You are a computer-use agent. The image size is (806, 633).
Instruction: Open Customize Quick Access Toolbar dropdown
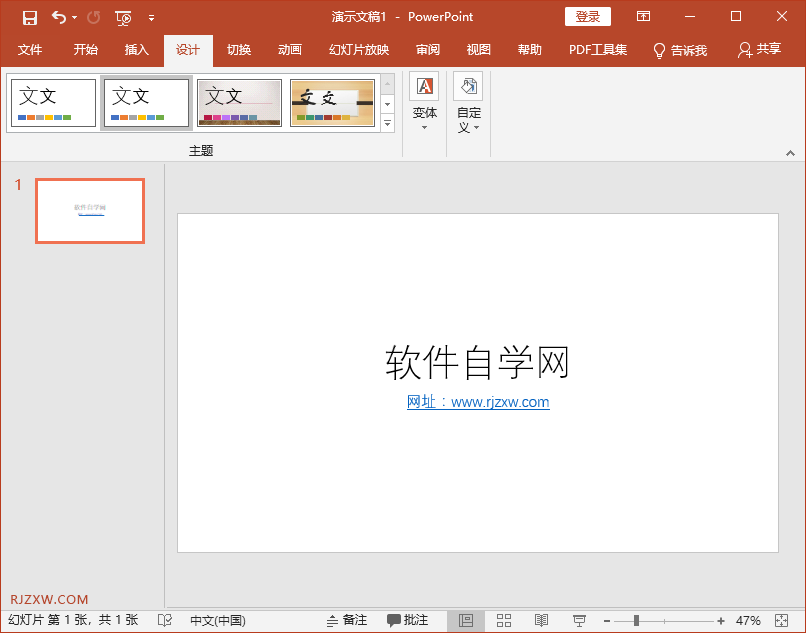(x=151, y=17)
